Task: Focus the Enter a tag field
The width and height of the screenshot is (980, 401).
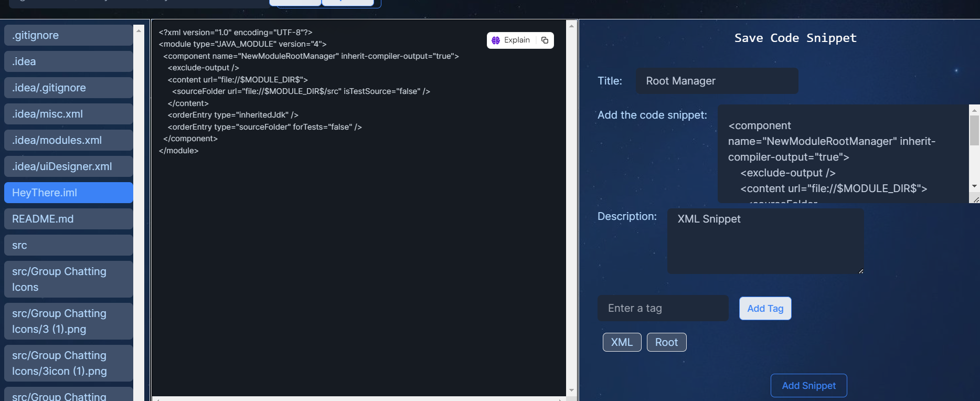Action: click(x=663, y=308)
